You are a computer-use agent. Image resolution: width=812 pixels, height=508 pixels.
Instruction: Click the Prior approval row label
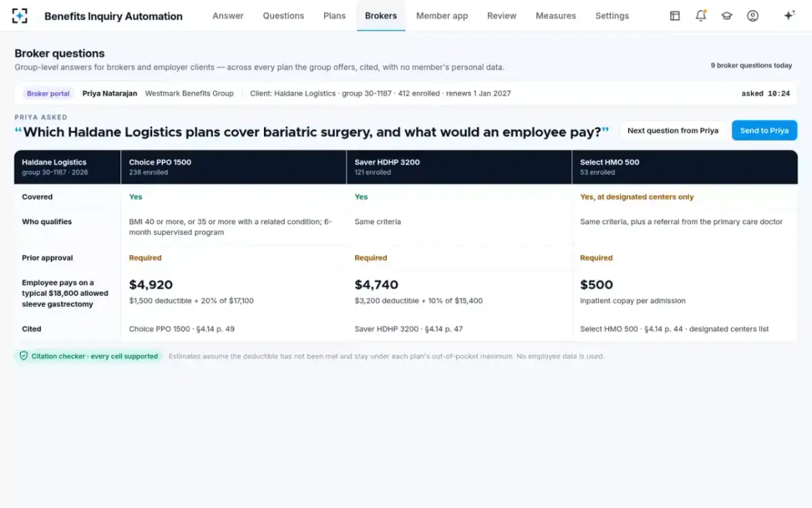tap(47, 258)
